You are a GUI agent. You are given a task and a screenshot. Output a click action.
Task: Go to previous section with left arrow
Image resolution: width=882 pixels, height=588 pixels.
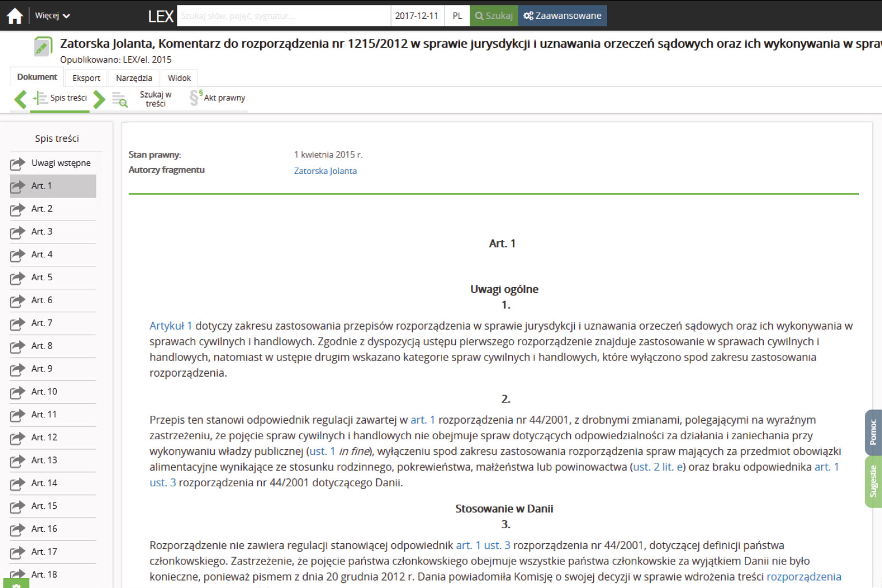pos(21,99)
